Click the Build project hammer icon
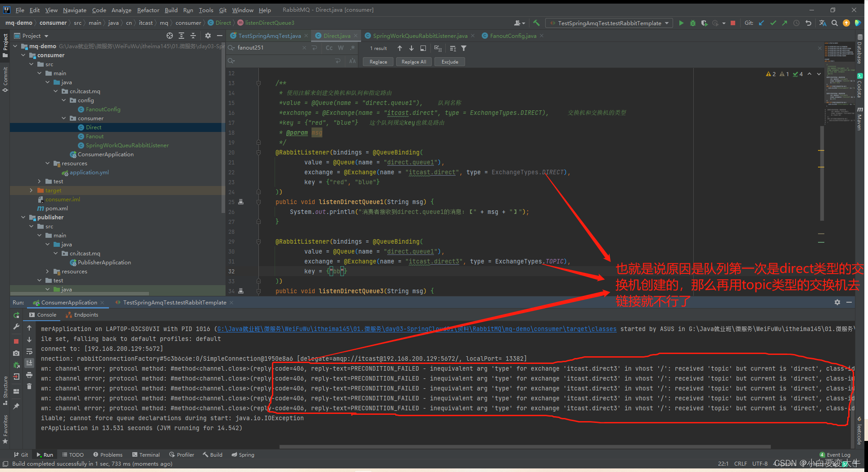The width and height of the screenshot is (868, 472). pyautogui.click(x=537, y=23)
